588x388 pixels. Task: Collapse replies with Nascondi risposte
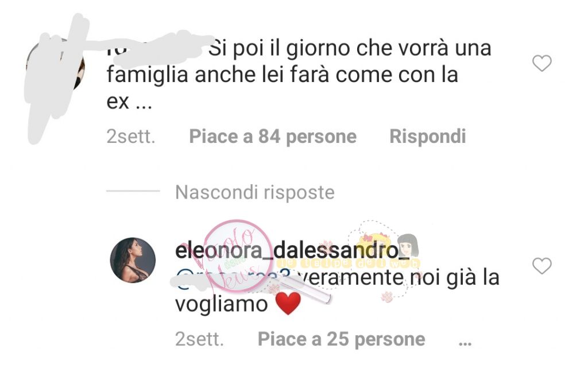[254, 192]
